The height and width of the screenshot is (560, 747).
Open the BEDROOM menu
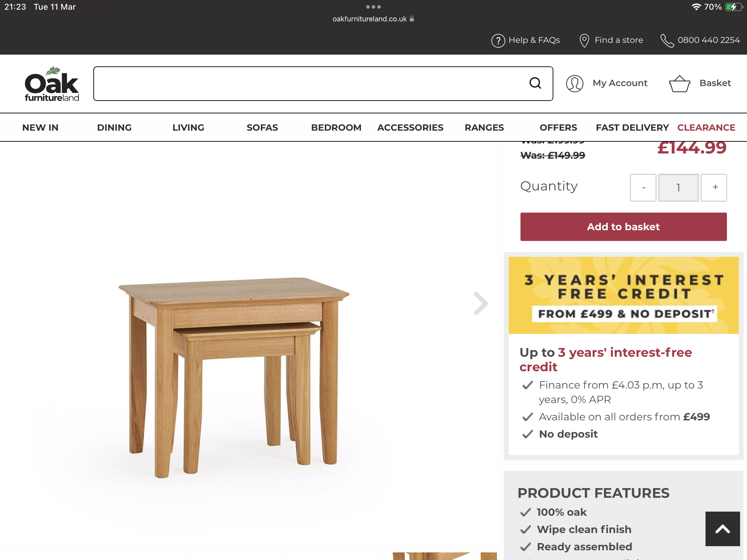[x=336, y=128]
